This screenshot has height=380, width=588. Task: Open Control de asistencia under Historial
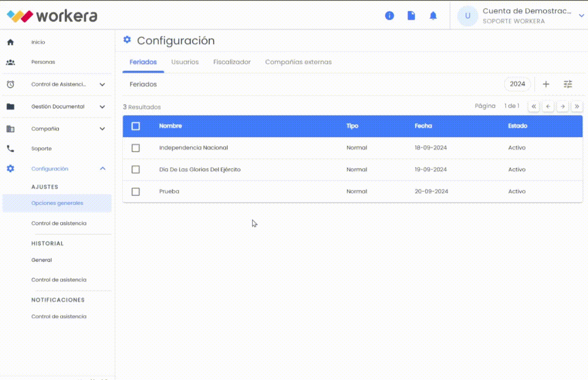tap(59, 280)
